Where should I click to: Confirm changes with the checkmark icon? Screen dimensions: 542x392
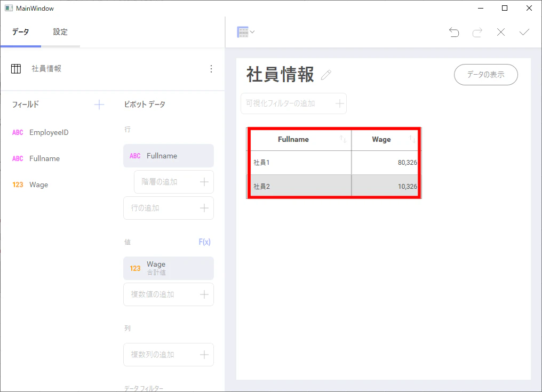click(x=524, y=32)
